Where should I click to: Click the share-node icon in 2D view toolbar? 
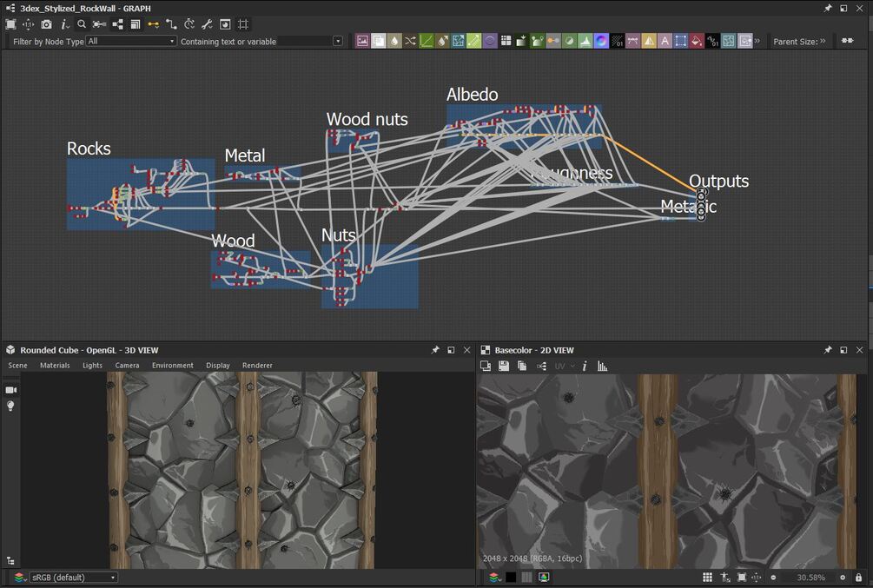[541, 366]
